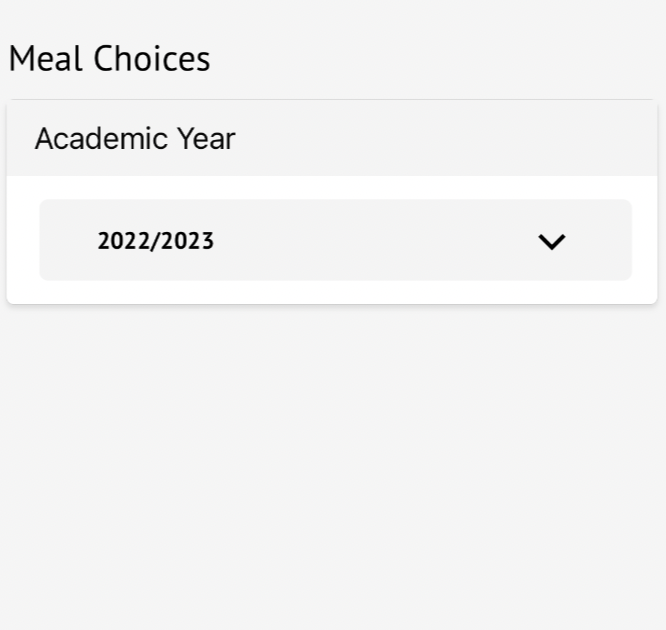Click the Meal Choices heading text
This screenshot has height=630, width=666.
(109, 59)
